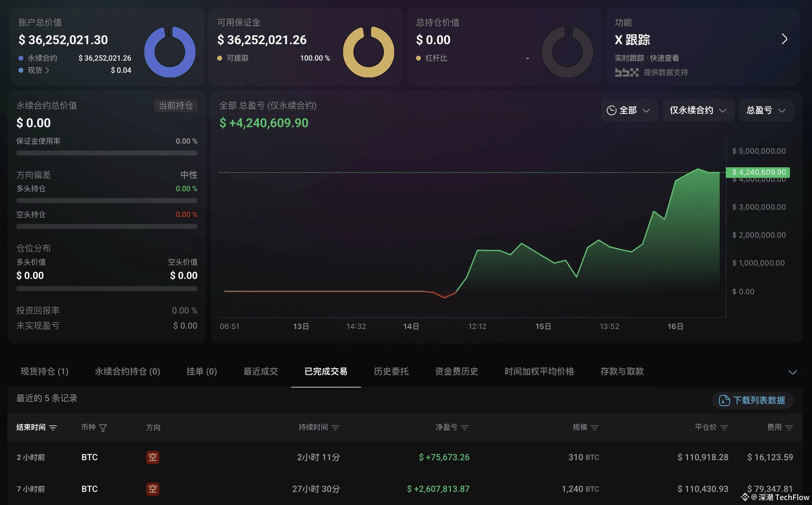The height and width of the screenshot is (505, 812).
Task: Expand the chevron at tab row's right end
Action: pyautogui.click(x=793, y=372)
